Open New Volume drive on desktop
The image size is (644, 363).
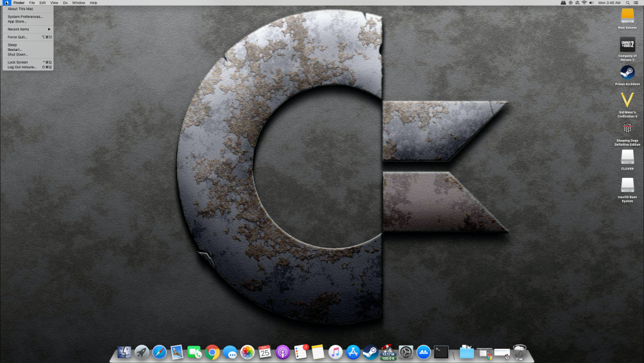(627, 19)
